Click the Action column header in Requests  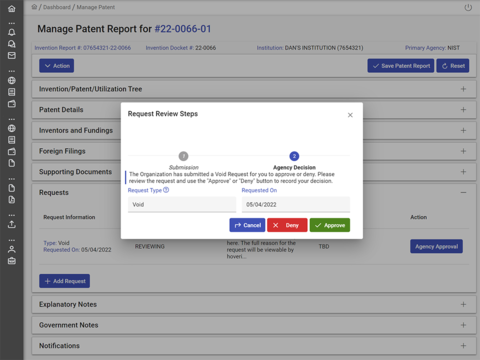click(418, 217)
